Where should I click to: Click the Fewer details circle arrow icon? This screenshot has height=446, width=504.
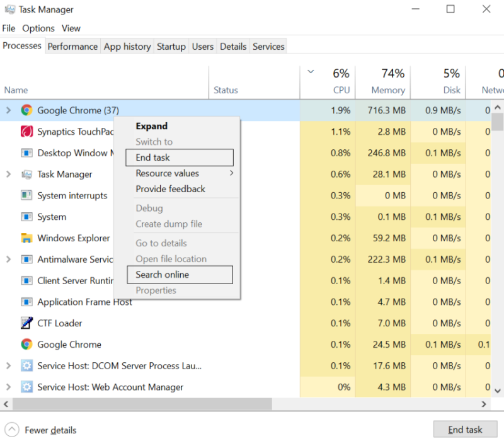point(12,430)
